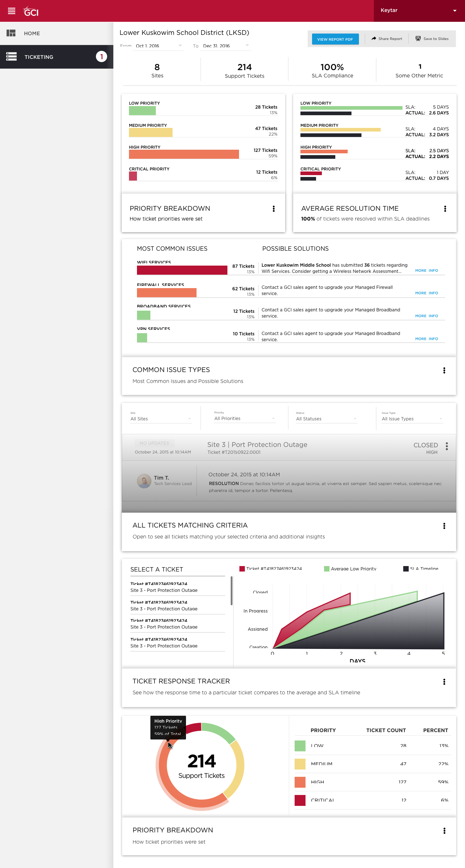This screenshot has height=868, width=465.
Task: Click the dark SLA Timeline legend swatch
Action: (406, 569)
